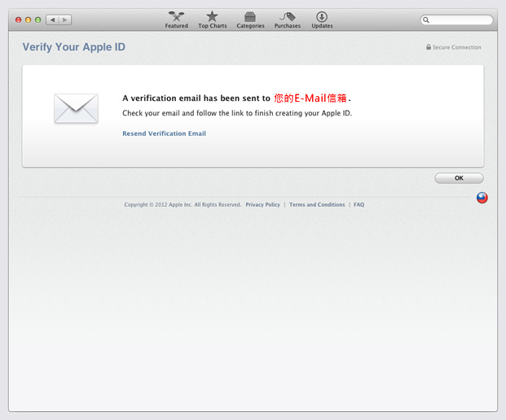The image size is (506, 420).
Task: Click the Resend Verification Email link
Action: point(164,133)
